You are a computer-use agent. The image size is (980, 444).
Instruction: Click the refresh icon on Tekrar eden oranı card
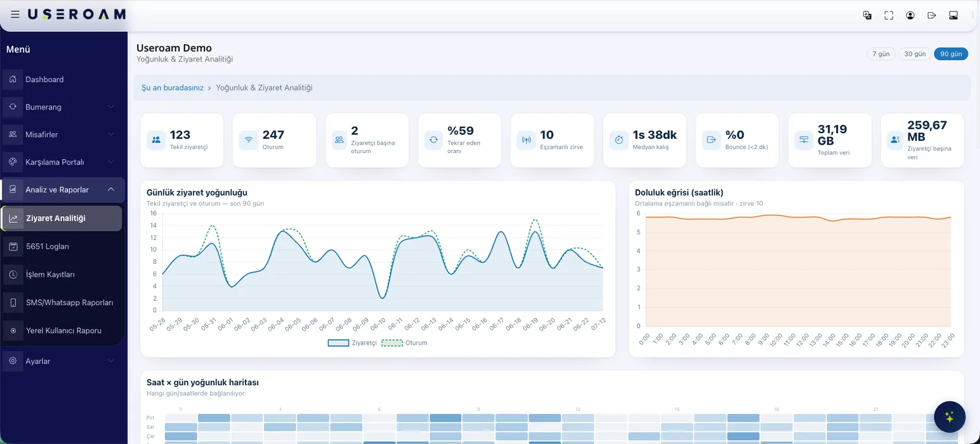click(x=434, y=140)
